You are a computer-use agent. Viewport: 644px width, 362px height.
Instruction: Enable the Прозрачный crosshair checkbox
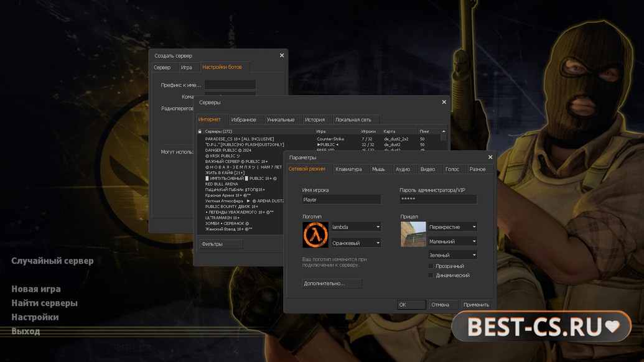431,266
